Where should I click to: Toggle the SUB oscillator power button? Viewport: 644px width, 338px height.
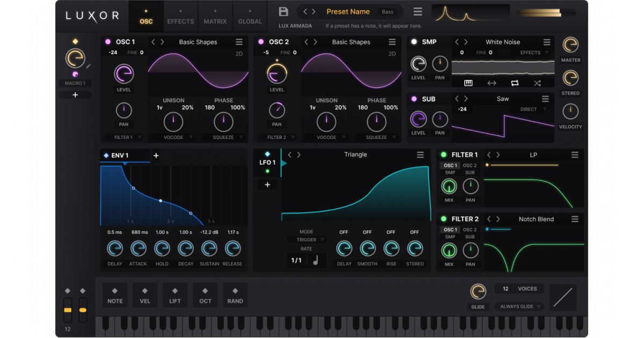point(413,99)
